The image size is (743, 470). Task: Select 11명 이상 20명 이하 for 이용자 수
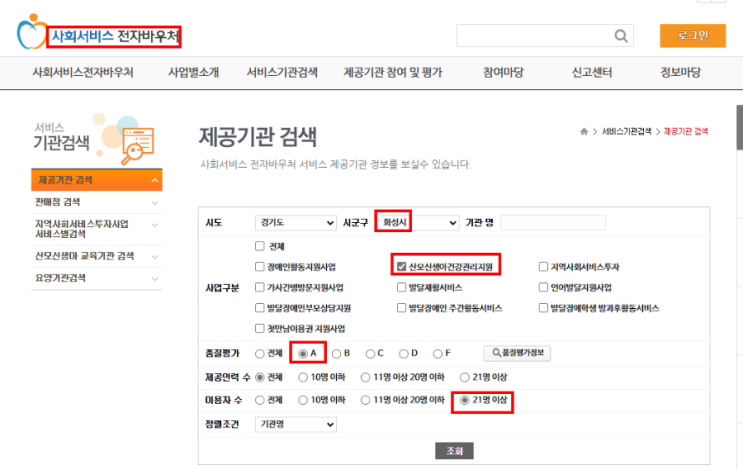365,400
